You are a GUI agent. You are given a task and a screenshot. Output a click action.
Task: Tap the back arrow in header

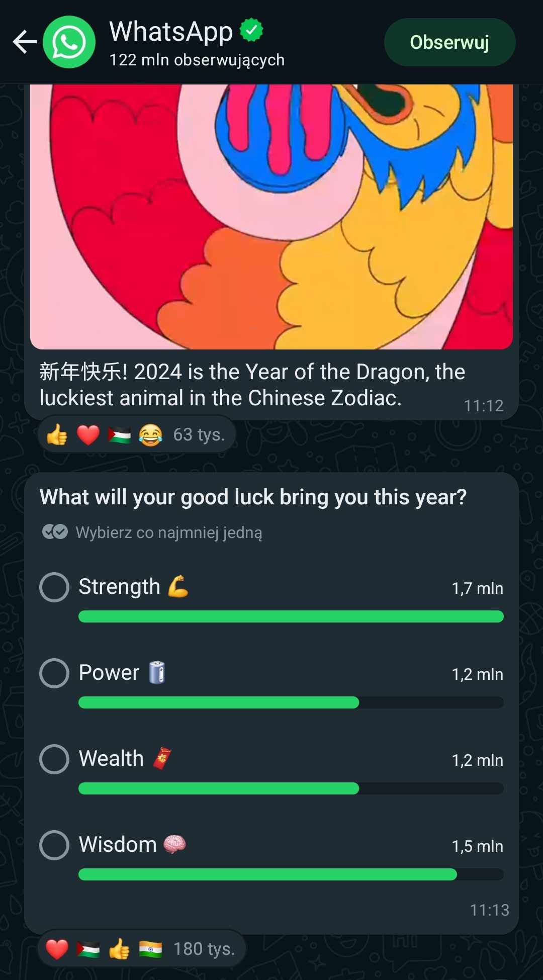point(24,42)
